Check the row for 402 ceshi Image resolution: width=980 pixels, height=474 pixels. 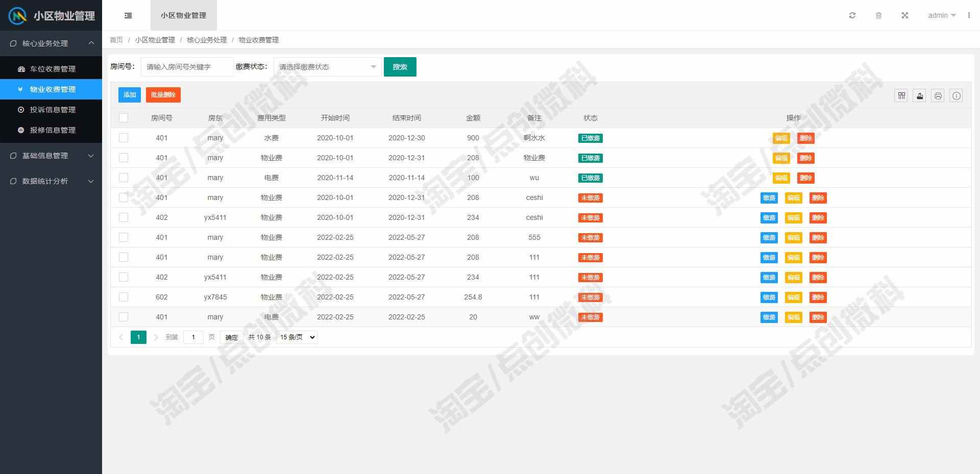click(124, 217)
